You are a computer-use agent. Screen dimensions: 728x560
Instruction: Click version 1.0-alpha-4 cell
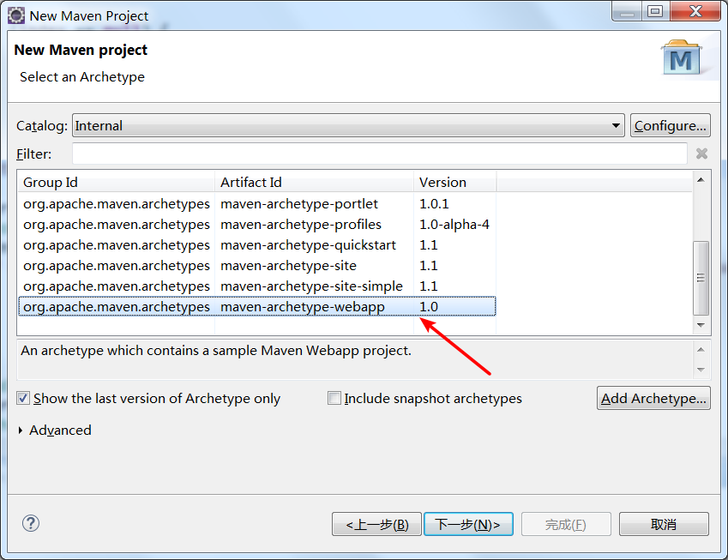[454, 225]
